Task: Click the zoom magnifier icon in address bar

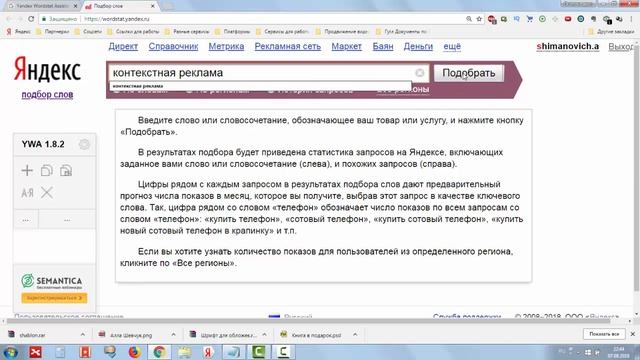Action: click(469, 19)
